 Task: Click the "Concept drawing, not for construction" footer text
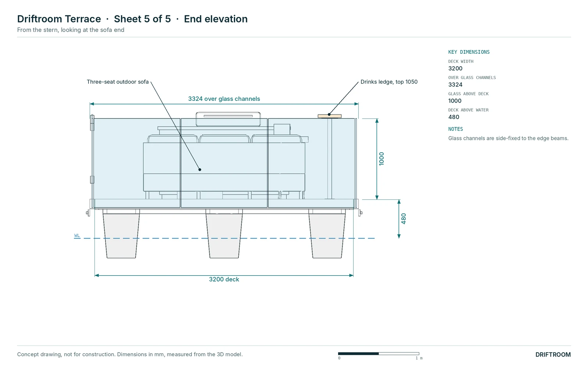click(x=65, y=354)
